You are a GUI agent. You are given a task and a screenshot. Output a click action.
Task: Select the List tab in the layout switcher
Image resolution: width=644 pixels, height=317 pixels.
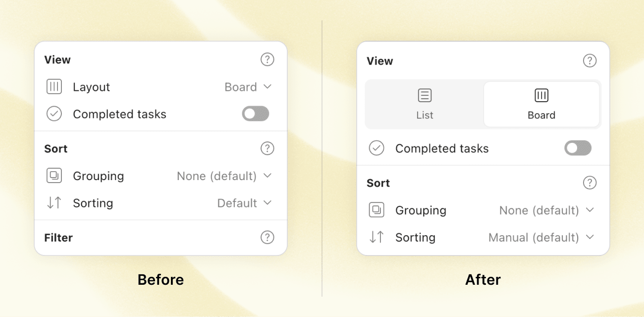pyautogui.click(x=425, y=104)
